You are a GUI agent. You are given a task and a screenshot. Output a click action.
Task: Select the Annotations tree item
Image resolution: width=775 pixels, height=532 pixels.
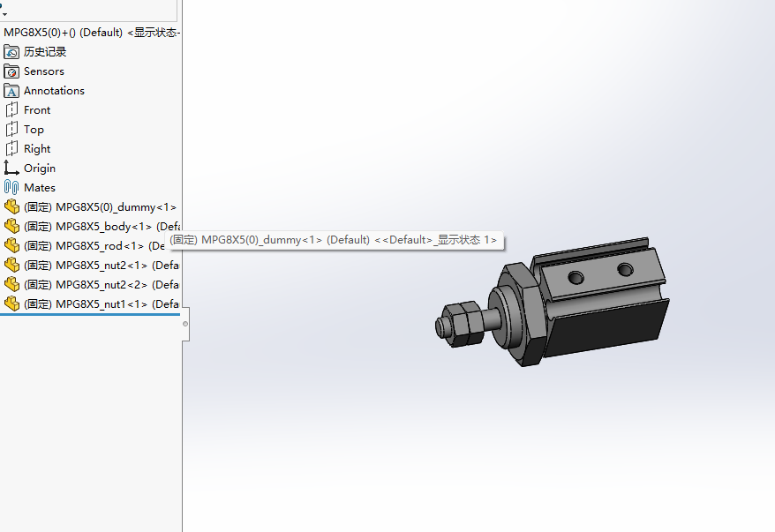[x=54, y=91]
